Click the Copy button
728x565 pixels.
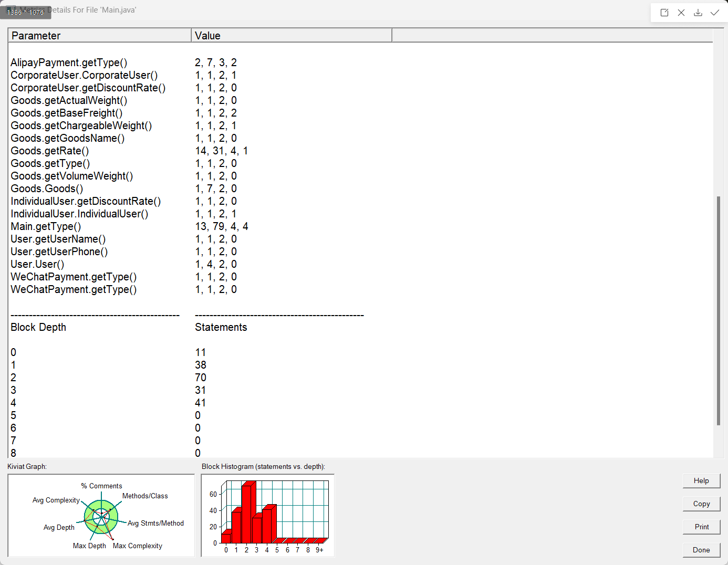[701, 504]
